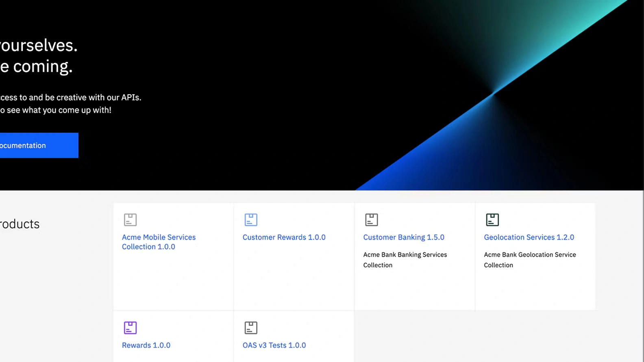Open the Acme Mobile Services Collection 1.0.0 link
The image size is (644, 362).
coord(159,242)
